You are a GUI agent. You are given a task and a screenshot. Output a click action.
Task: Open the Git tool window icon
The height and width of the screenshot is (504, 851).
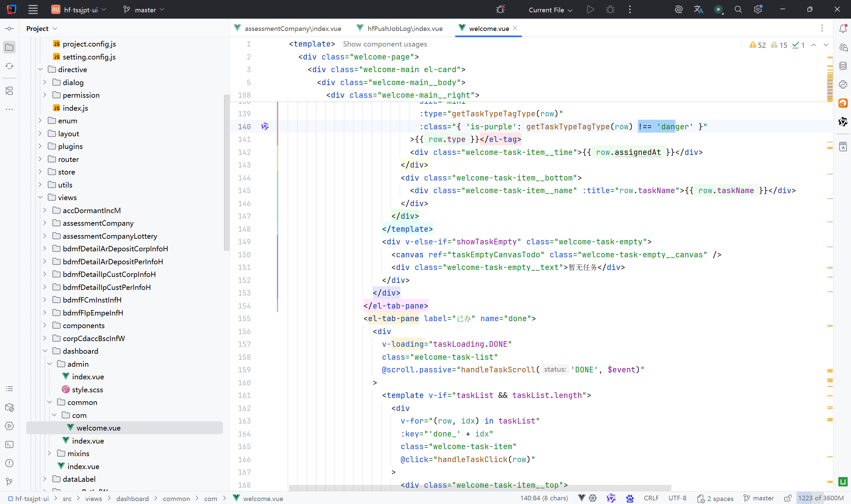click(10, 482)
